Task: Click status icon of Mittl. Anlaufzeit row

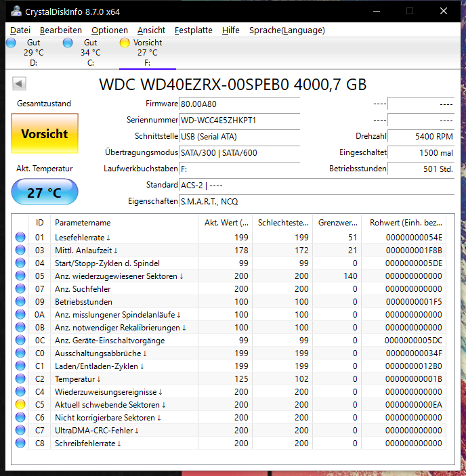Action: (x=20, y=250)
